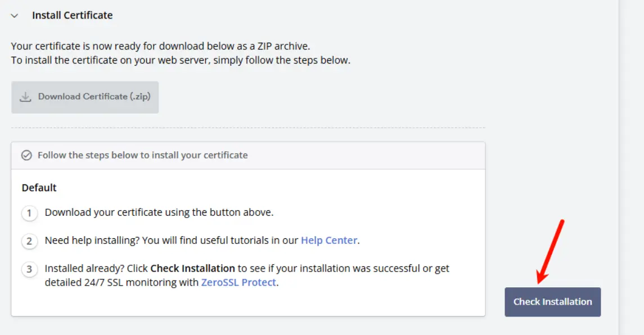
Task: Click the Download Certificate (.zip) button
Action: 85,97
